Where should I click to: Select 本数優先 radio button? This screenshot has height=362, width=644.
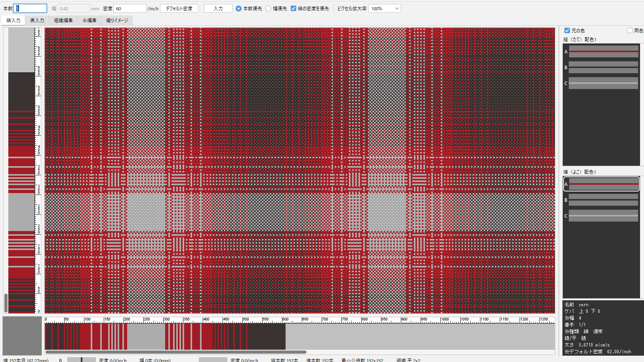click(x=238, y=8)
